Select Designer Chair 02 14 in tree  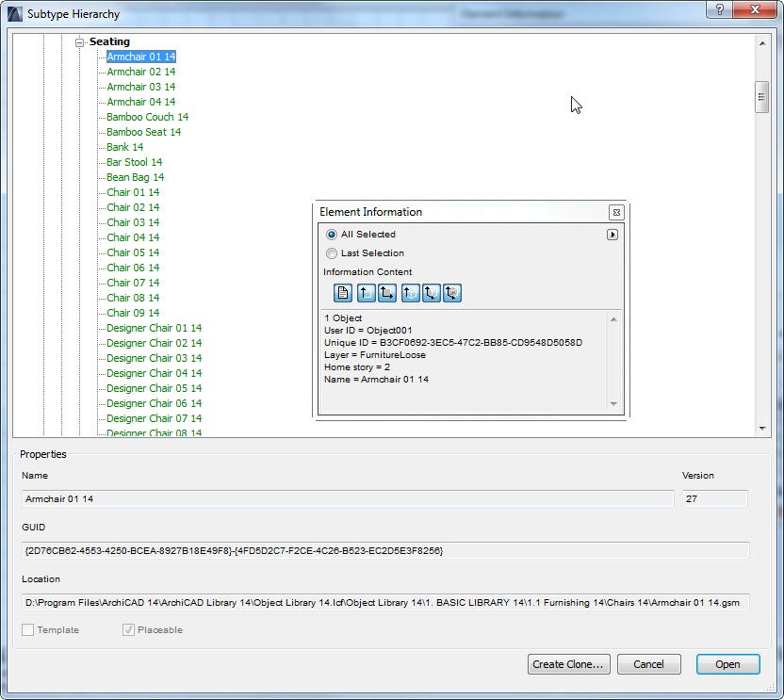tap(154, 343)
